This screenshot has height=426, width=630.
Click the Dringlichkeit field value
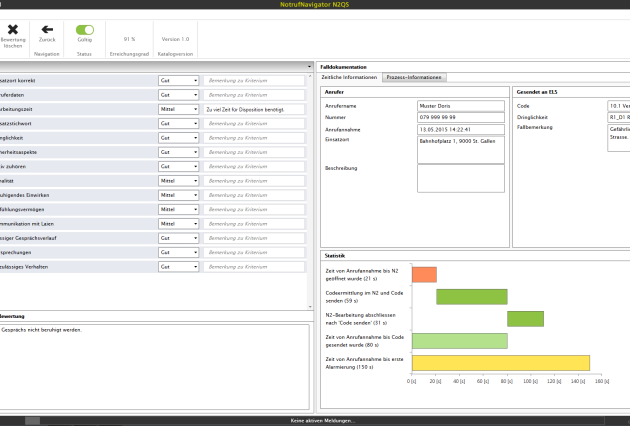pos(619,117)
